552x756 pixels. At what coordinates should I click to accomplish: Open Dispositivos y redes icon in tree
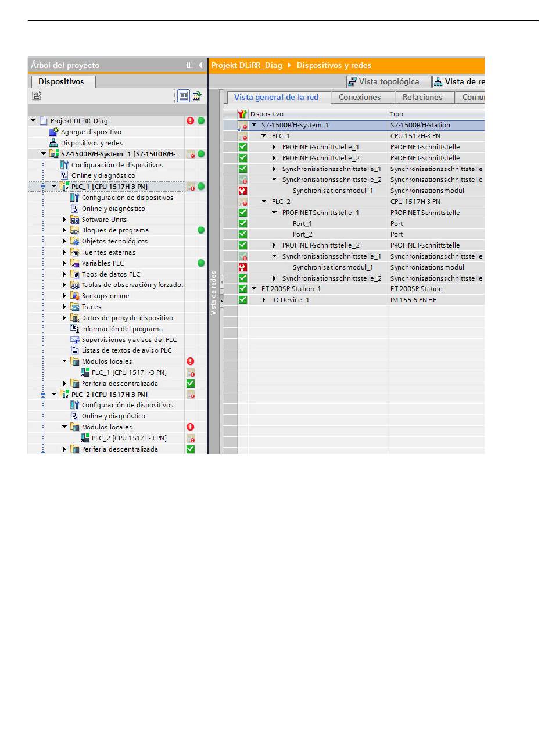click(x=54, y=143)
